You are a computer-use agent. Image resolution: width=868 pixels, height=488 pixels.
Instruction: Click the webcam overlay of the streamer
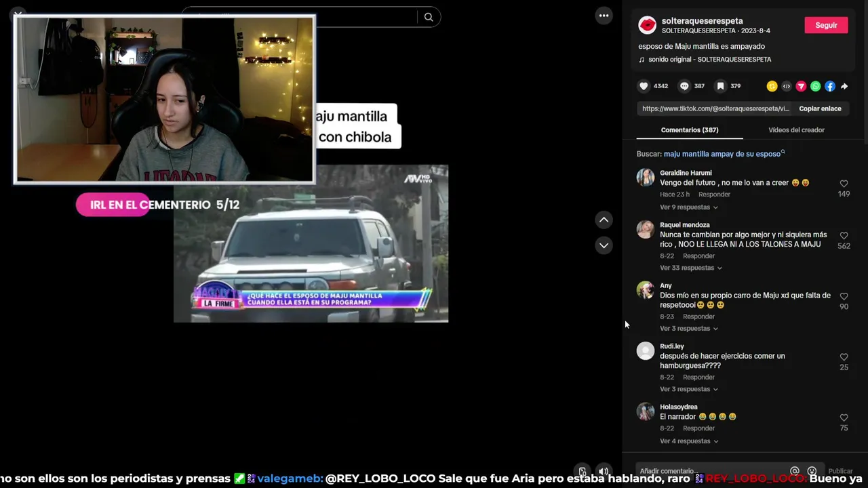(x=164, y=100)
